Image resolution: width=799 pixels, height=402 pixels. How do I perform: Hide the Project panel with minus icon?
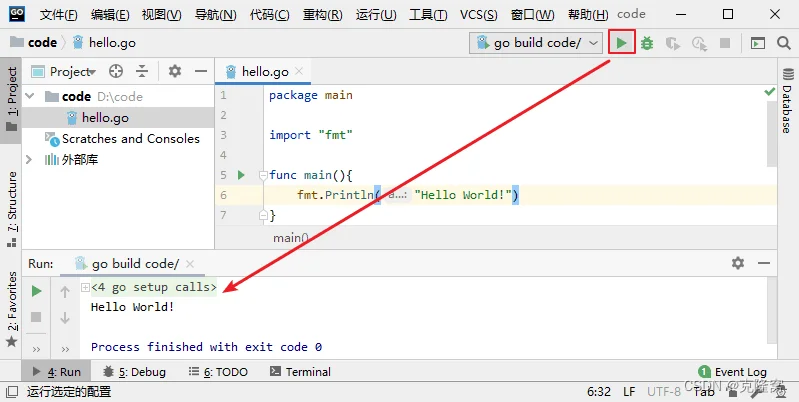[201, 71]
